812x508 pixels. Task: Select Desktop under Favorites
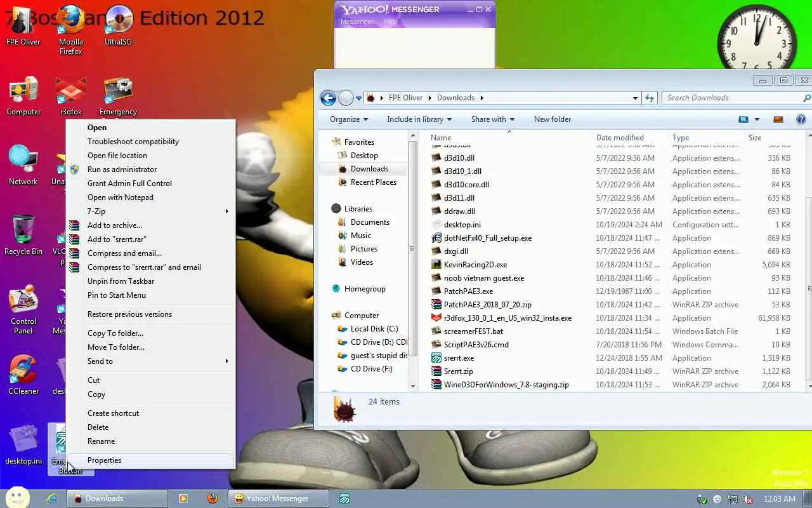tap(364, 156)
